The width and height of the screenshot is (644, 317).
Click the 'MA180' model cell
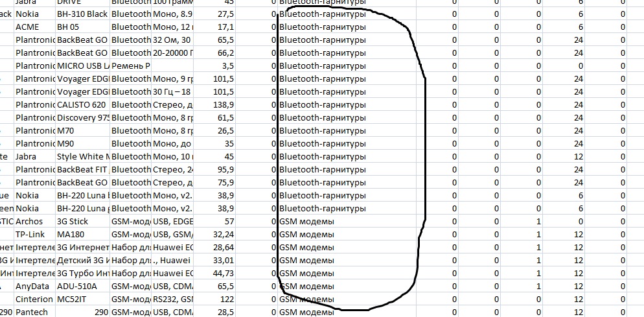[x=82, y=235]
